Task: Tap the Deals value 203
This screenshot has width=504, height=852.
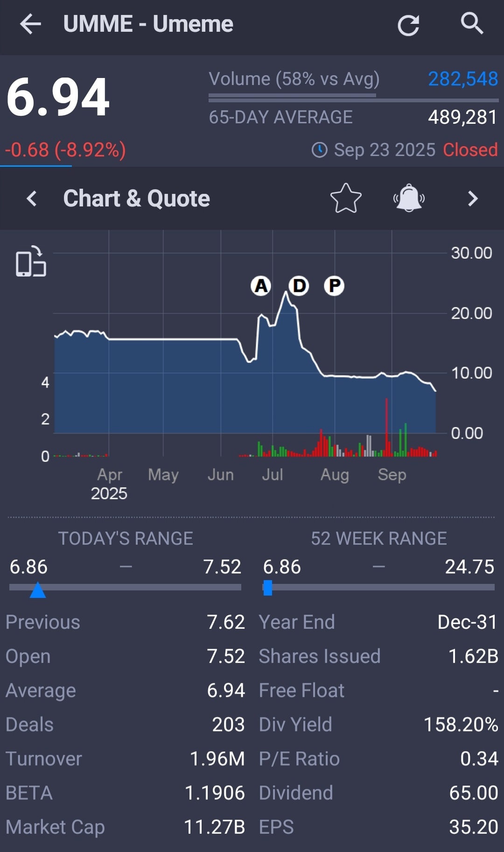Action: coord(228,724)
